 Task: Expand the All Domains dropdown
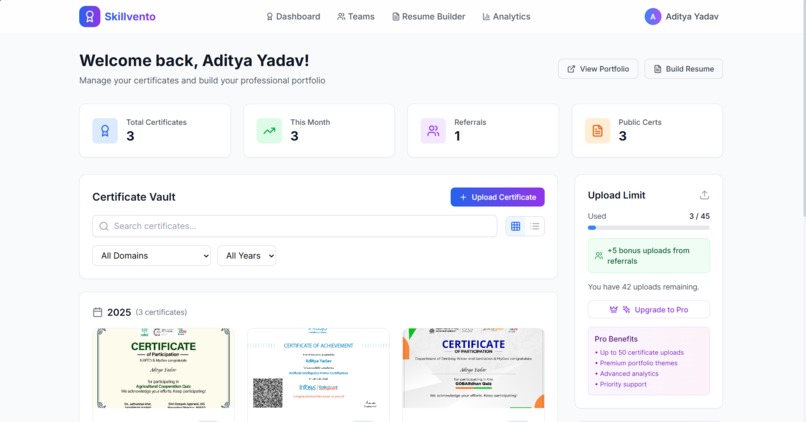152,255
